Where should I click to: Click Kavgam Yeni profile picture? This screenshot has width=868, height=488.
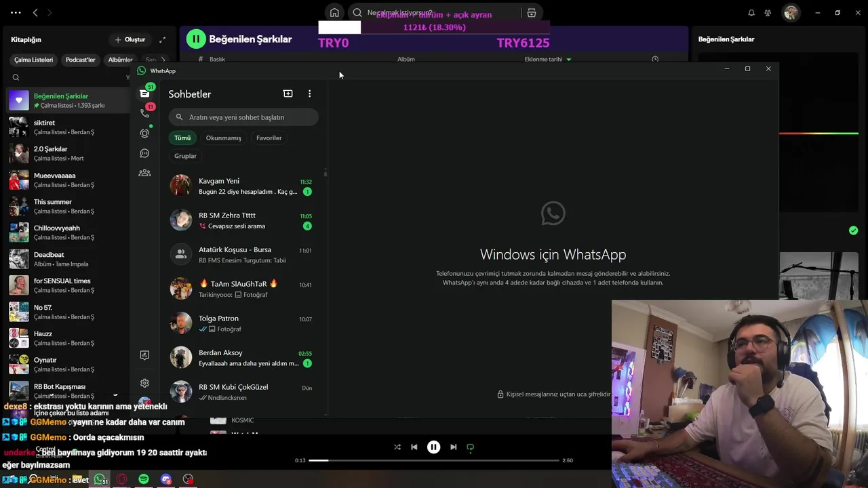point(181,186)
